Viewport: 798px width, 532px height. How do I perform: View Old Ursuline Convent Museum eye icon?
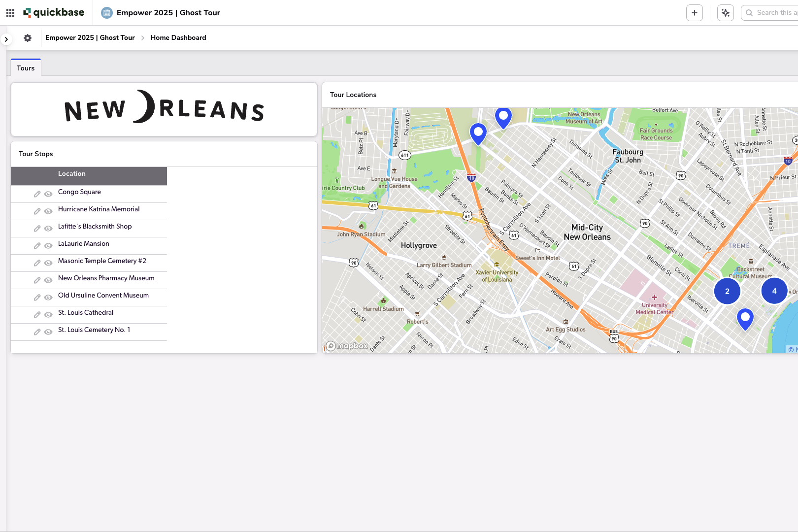tap(48, 298)
